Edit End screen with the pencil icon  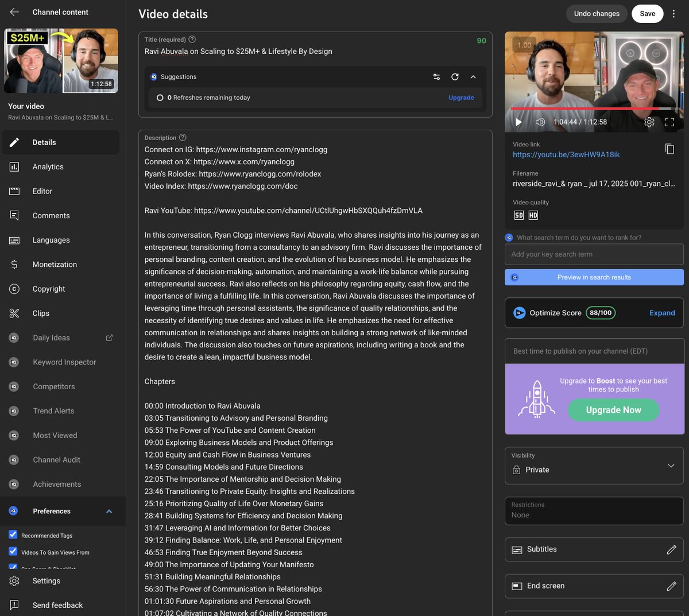671,586
